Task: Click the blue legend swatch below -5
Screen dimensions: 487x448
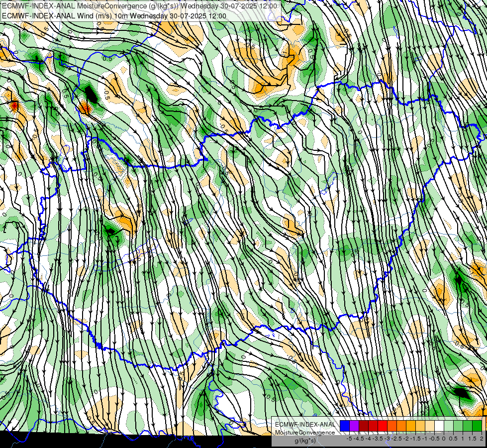Action: [345, 426]
